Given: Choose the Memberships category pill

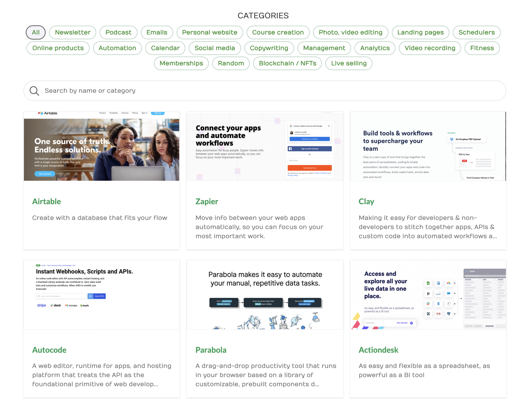Looking at the screenshot, I should [x=181, y=63].
